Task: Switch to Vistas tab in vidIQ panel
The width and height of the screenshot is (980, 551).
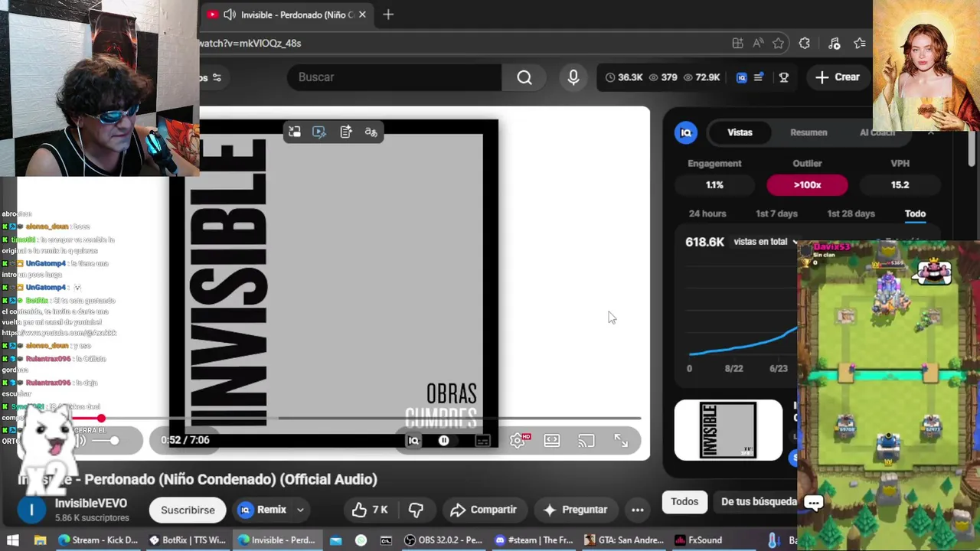Action: click(740, 132)
